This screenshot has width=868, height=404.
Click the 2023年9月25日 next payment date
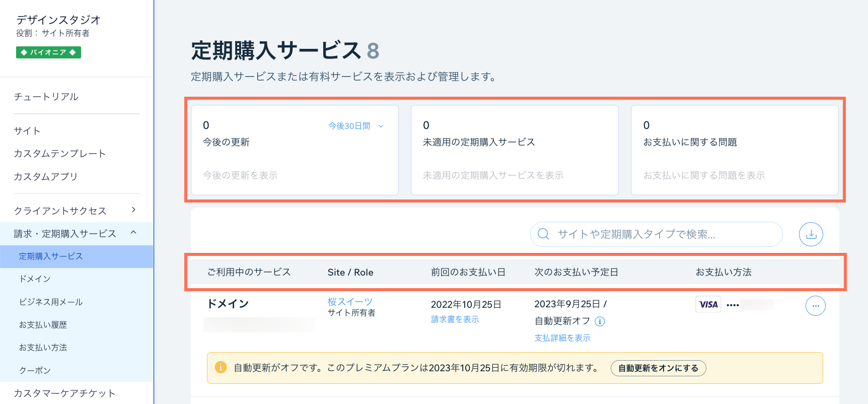567,304
